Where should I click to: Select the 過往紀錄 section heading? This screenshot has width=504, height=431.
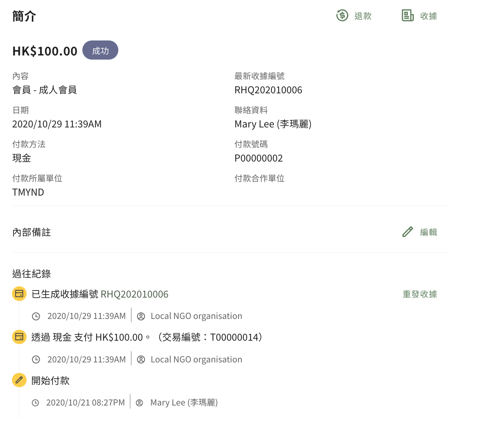pos(31,274)
